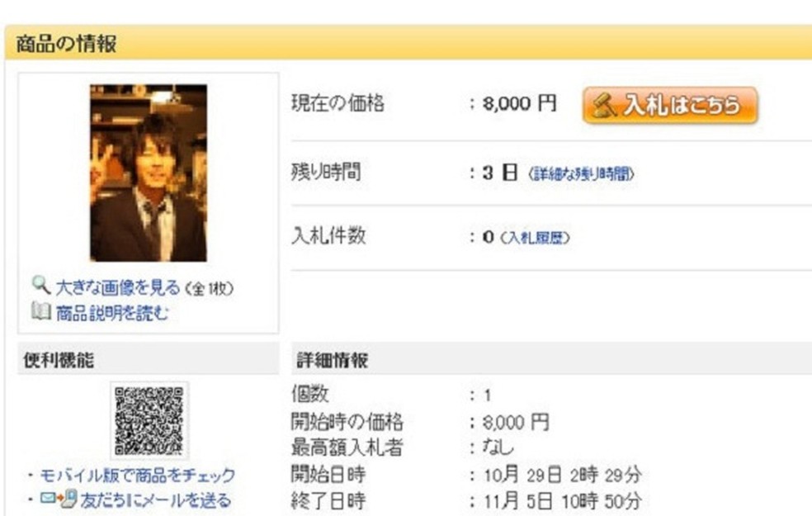Click the open book icon beside 商品説明を読む
Image resolution: width=812 pixels, height=516 pixels.
pyautogui.click(x=41, y=311)
